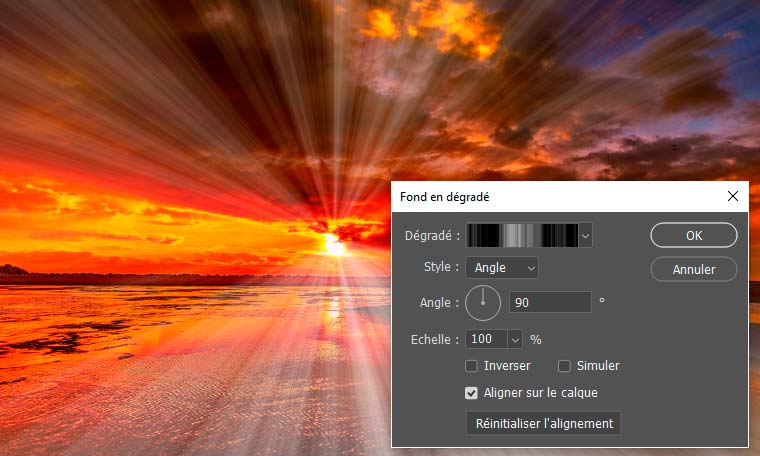Close the Fond en dégradé dialog

pyautogui.click(x=733, y=196)
